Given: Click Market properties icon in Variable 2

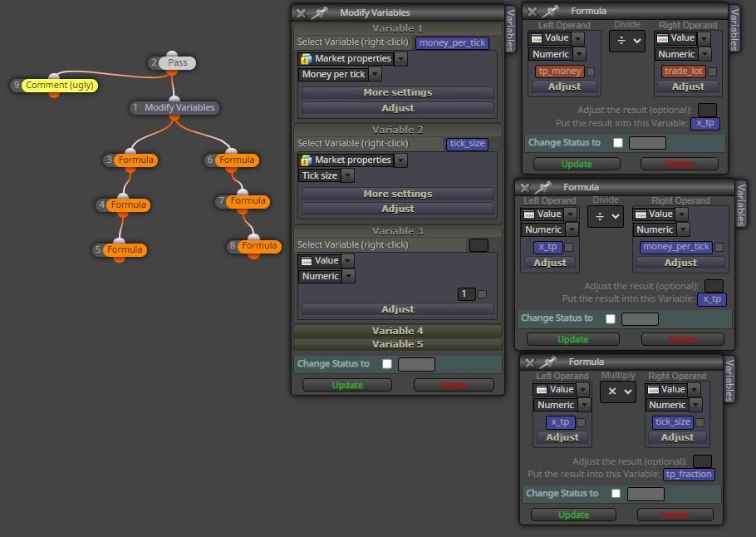Looking at the screenshot, I should [x=307, y=160].
